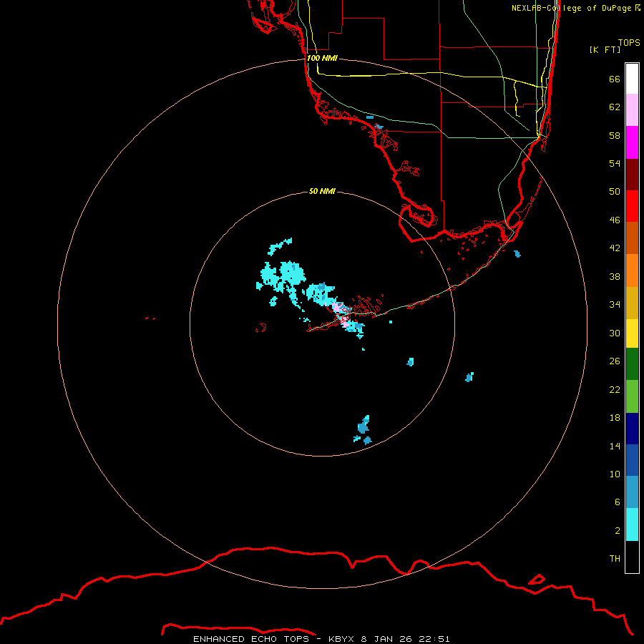This screenshot has width=644, height=644.
Task: Select the dark green legend swatch
Action: 632,364
